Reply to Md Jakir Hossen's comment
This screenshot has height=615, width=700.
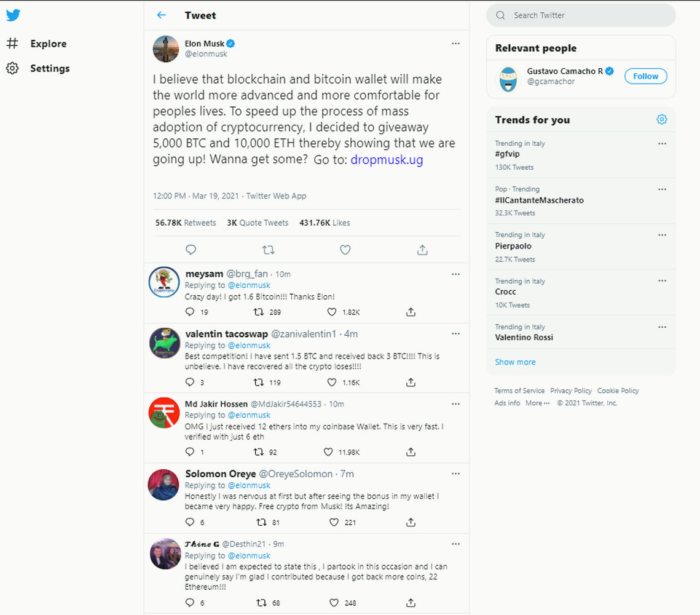click(x=190, y=452)
